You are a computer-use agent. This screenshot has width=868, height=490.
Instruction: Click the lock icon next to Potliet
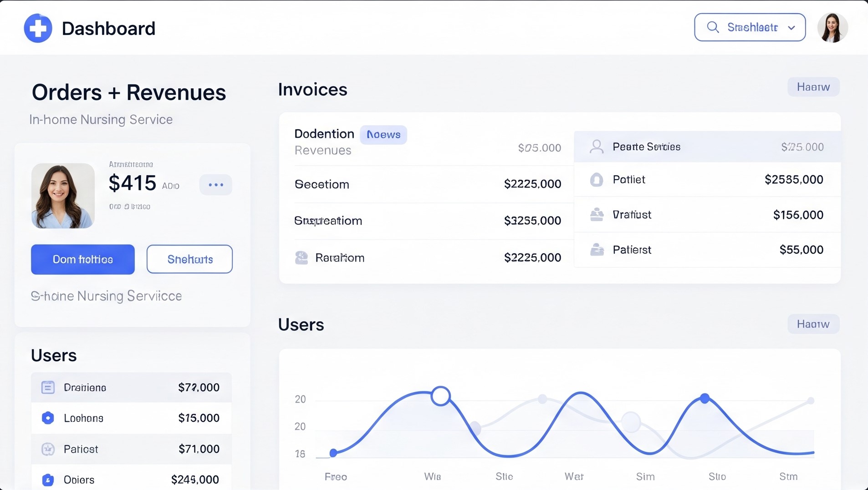click(597, 179)
